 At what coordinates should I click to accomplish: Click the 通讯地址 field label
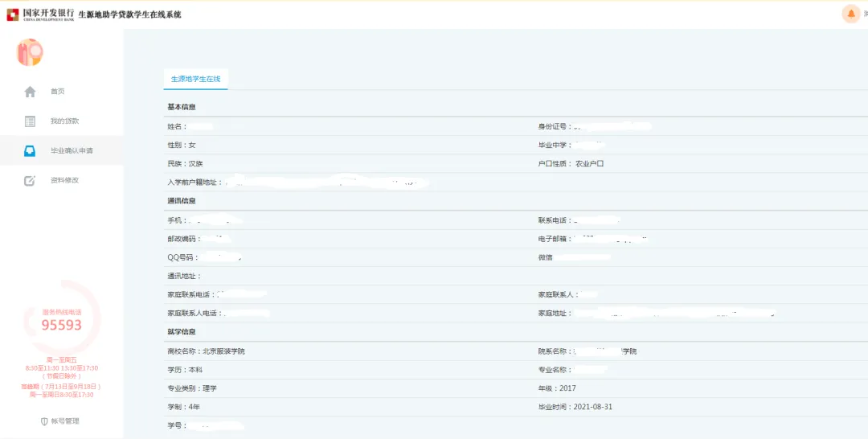click(184, 277)
